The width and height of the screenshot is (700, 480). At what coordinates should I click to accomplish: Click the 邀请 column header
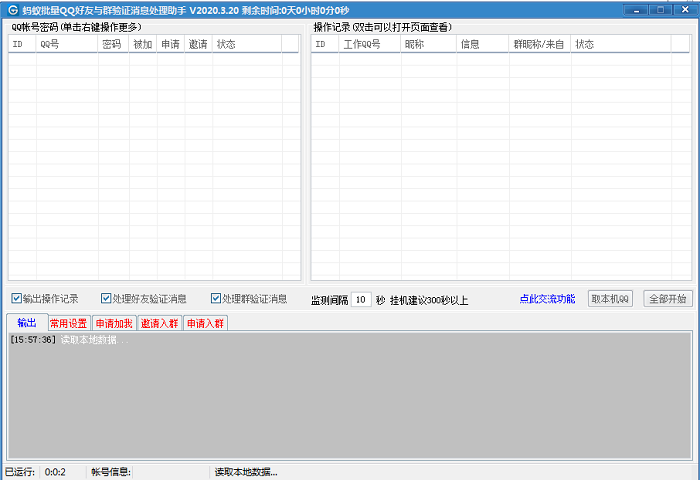pos(198,44)
